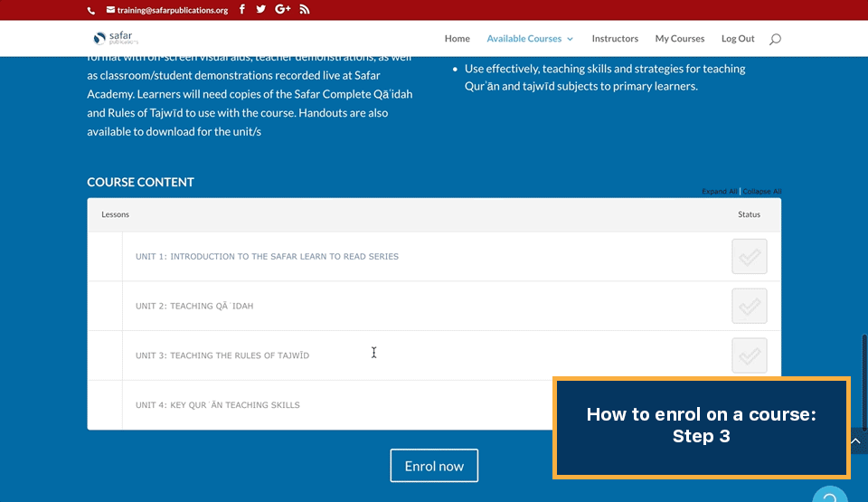This screenshot has height=502, width=868.
Task: Open the Available Courses menu
Action: click(524, 38)
